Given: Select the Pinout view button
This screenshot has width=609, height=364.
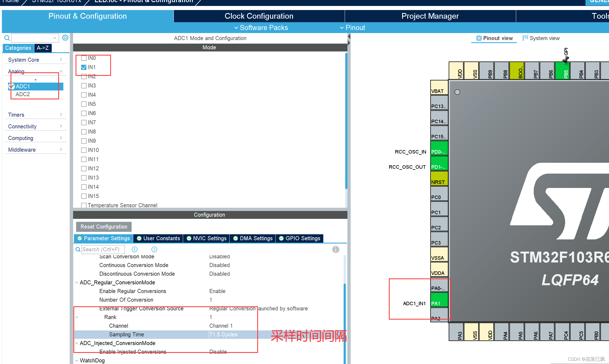Looking at the screenshot, I should point(494,38).
